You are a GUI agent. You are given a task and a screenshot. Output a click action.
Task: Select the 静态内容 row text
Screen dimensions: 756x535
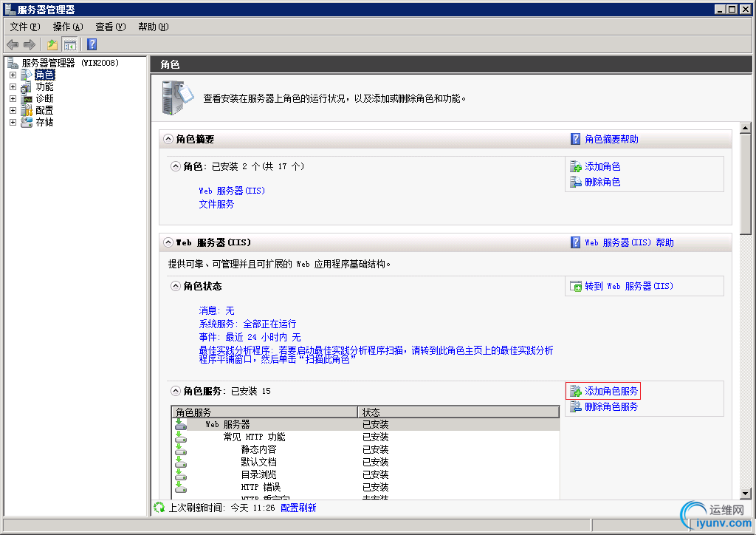[259, 449]
